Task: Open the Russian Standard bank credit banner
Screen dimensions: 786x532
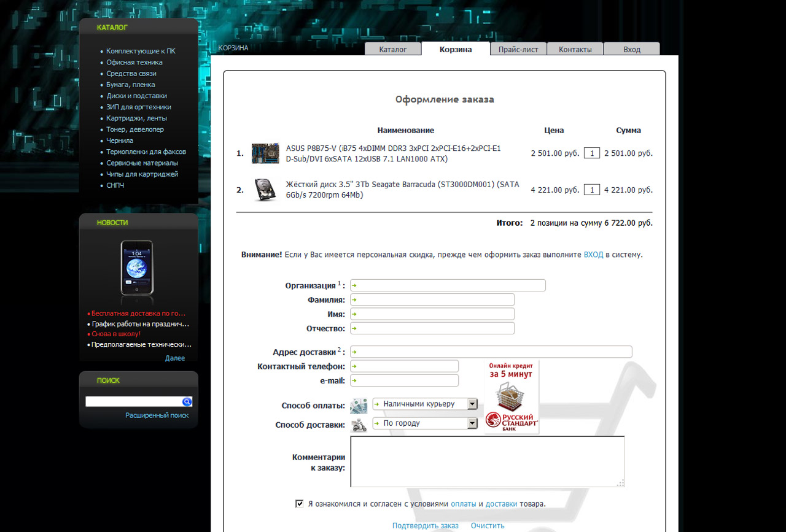Action: tap(512, 397)
